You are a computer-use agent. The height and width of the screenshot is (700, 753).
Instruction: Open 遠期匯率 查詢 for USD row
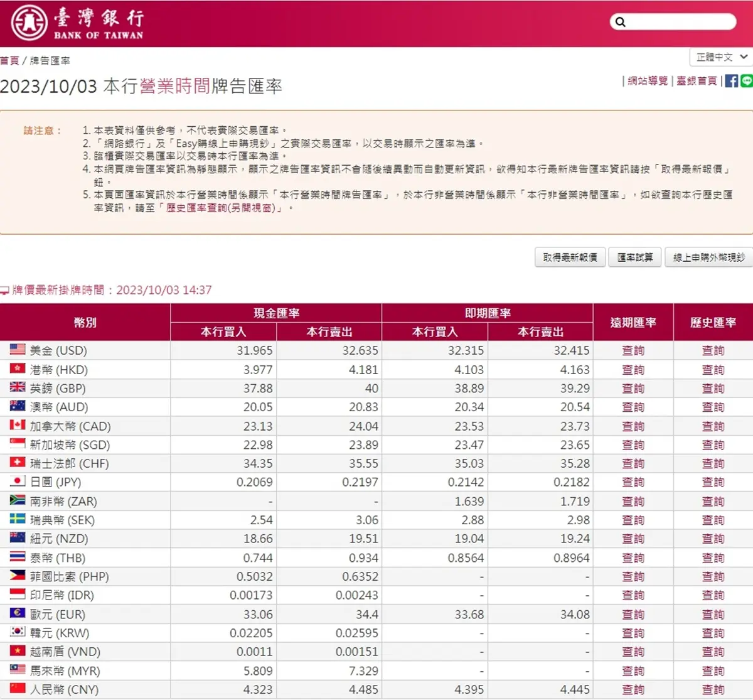633,351
